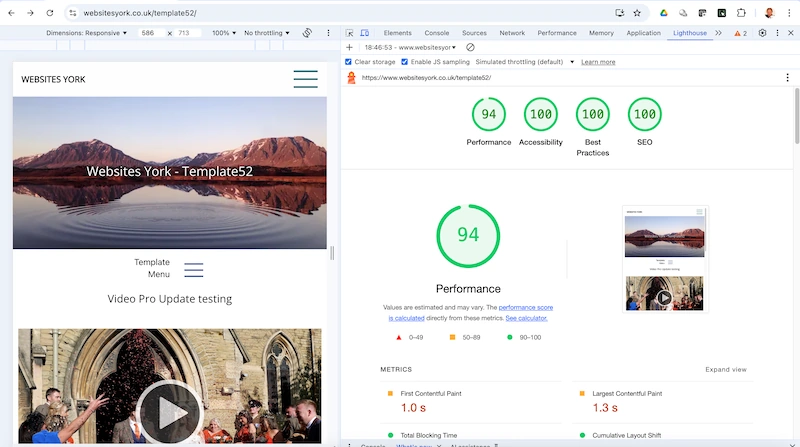
Task: Click the mountain lake hero image
Action: coord(170,173)
